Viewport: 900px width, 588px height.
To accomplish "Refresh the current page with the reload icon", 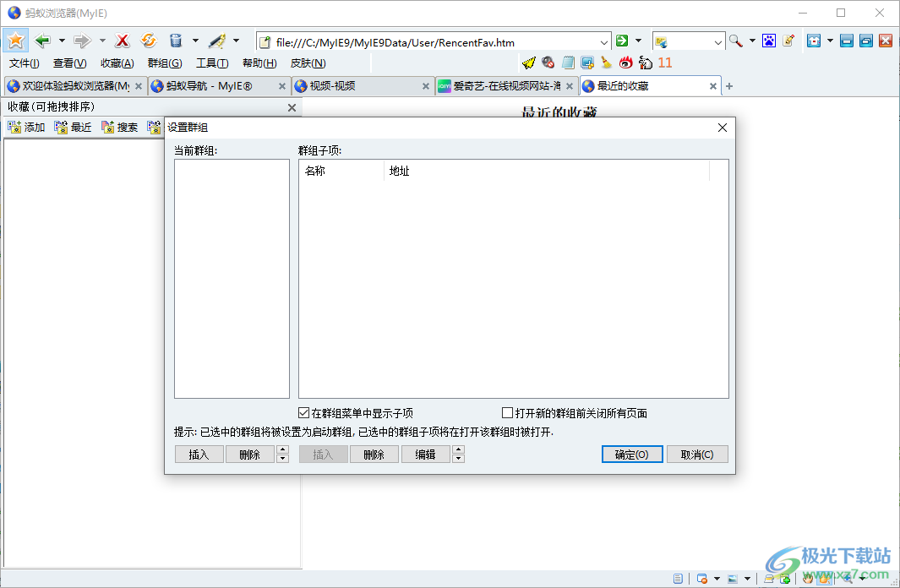I will click(149, 40).
